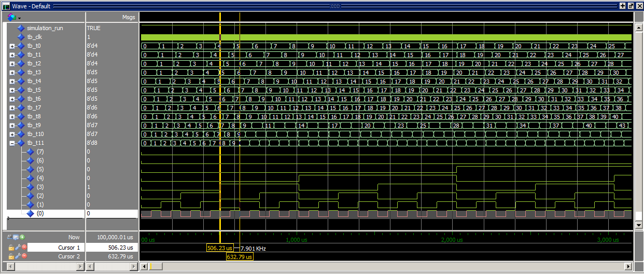Click the Now time 100,000.01 us
Screen dimensions: 644x274
coord(116,237)
